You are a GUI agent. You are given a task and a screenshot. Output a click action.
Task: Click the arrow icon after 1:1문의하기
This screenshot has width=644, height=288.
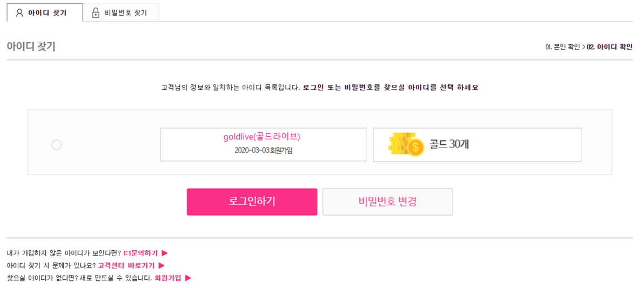pos(165,253)
